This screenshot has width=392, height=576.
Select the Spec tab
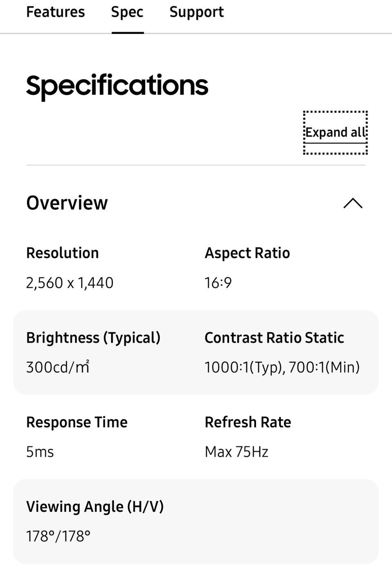[x=127, y=12]
